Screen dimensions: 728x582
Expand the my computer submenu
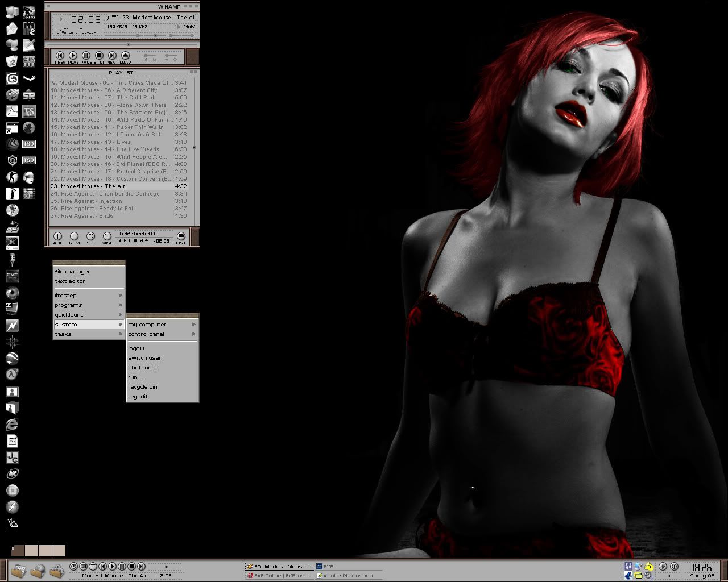pos(162,325)
